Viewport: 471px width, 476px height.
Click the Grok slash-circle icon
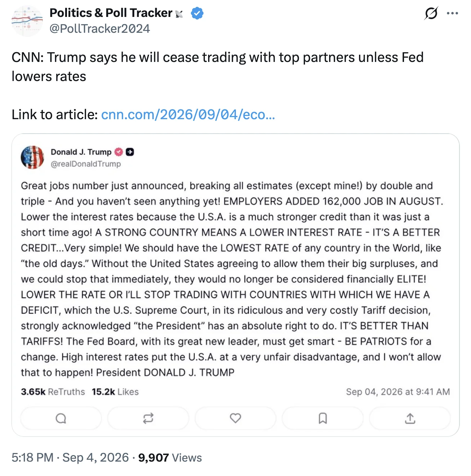(x=431, y=14)
